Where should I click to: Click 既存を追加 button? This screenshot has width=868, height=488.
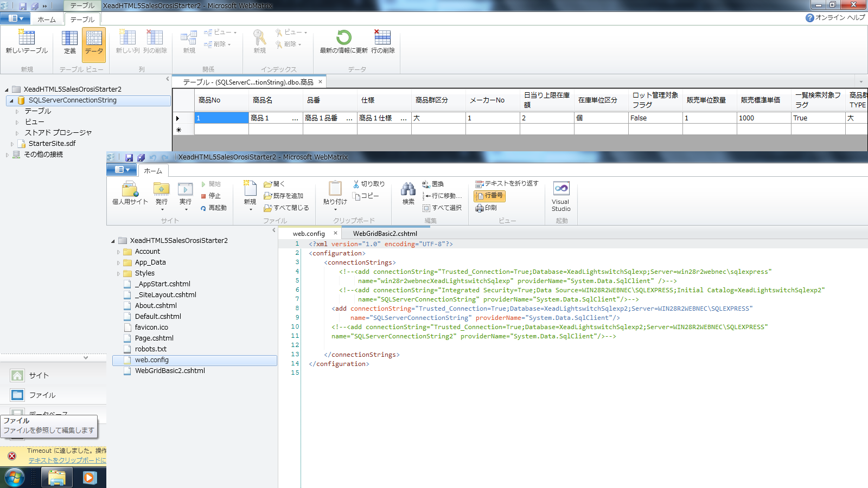coord(283,196)
